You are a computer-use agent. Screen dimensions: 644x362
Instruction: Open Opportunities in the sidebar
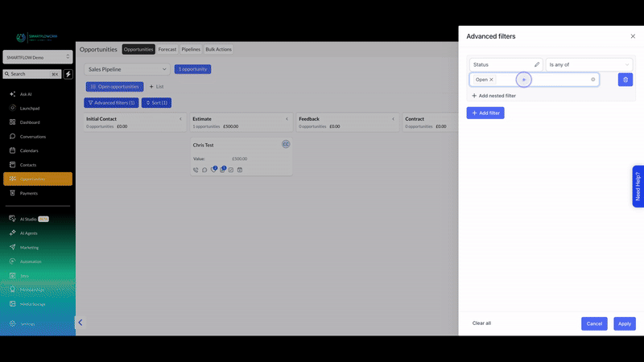point(38,179)
